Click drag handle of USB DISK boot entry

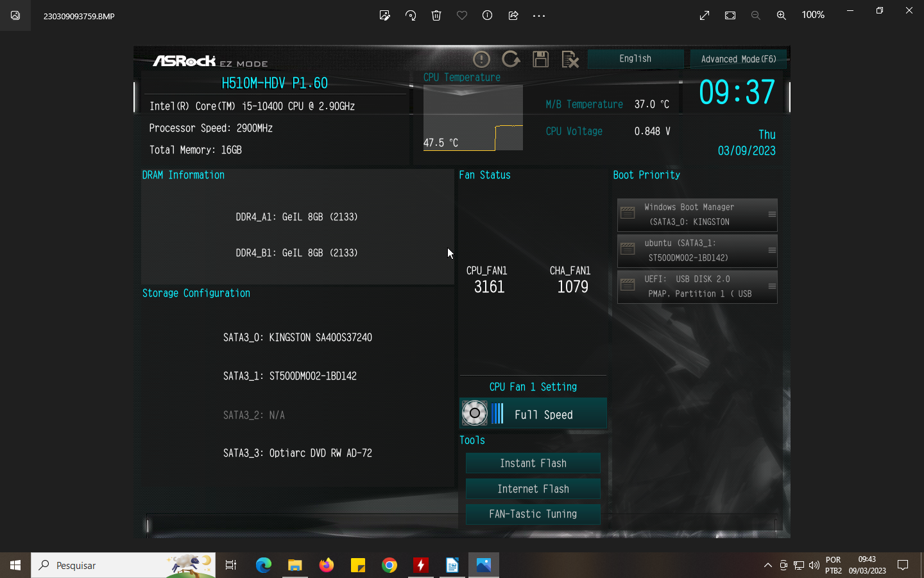[x=772, y=286]
